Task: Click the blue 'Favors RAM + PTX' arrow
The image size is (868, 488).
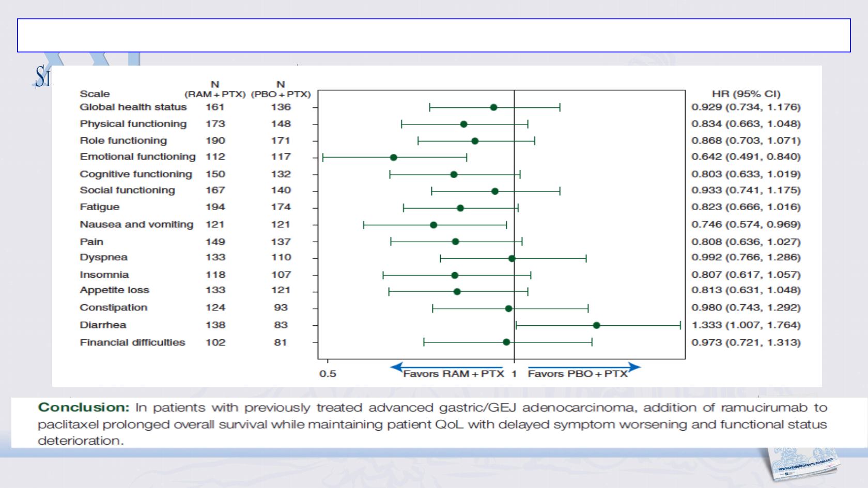Action: (x=446, y=367)
